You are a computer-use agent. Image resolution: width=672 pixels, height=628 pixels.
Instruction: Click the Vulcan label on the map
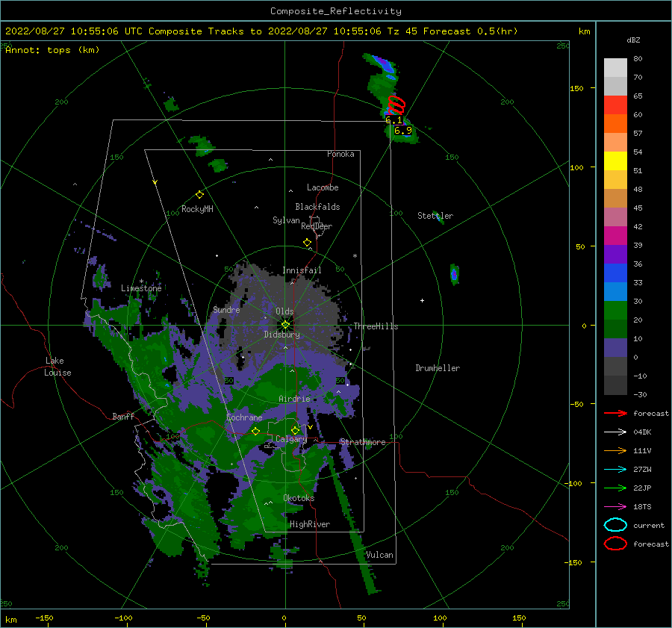[379, 555]
